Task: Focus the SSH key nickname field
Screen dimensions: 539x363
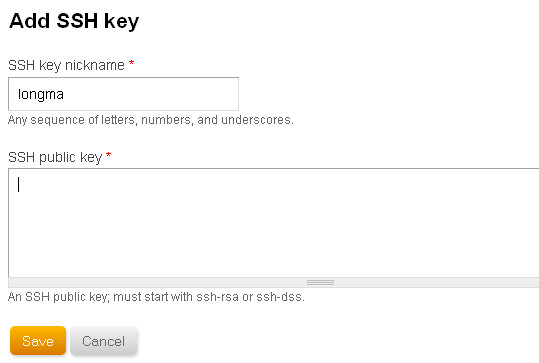Action: pos(123,94)
